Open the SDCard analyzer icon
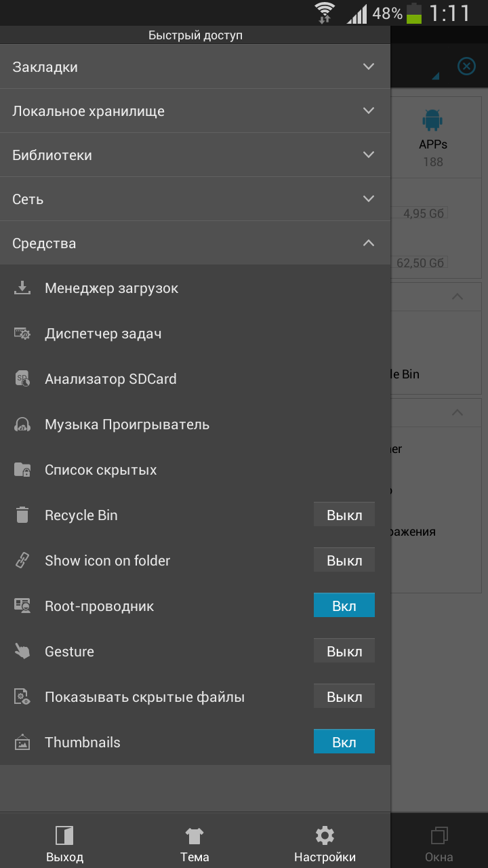Screen dimensions: 488x868 coord(22,379)
